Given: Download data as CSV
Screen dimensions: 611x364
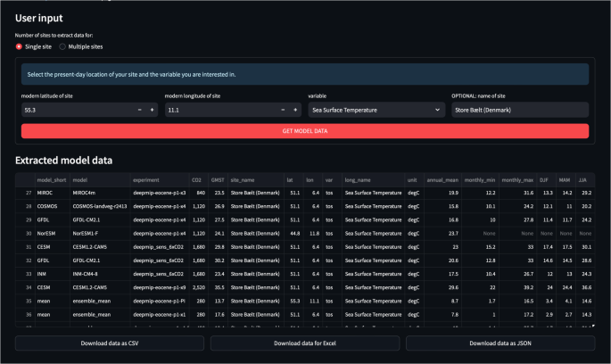Looking at the screenshot, I should pos(110,343).
